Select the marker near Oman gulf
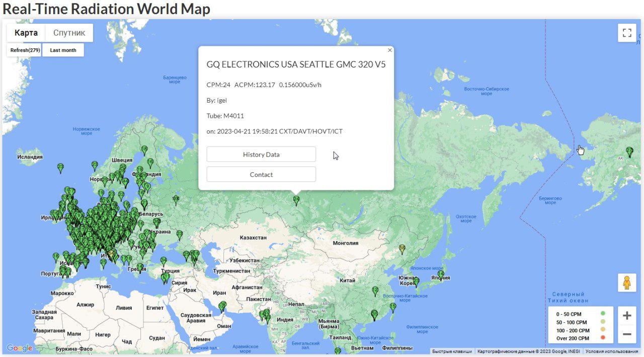Viewport: 644px width, 357px height. [x=222, y=306]
